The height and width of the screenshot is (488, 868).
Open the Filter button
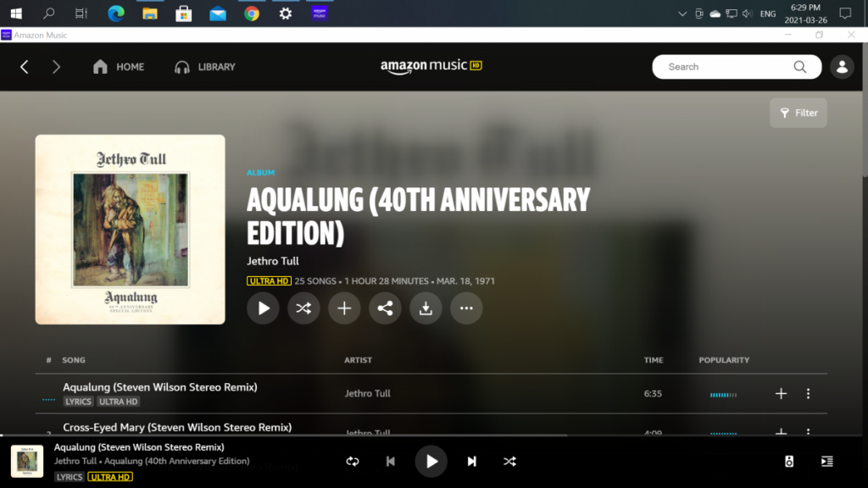click(x=798, y=113)
